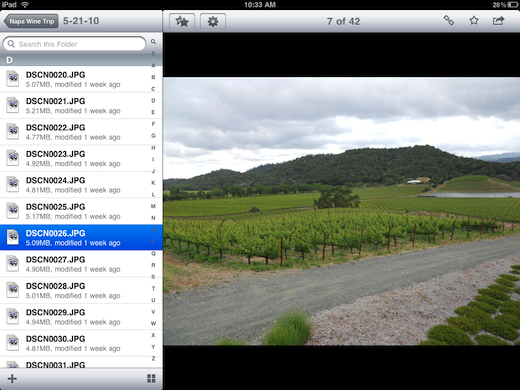Tap DSCN0028.JPG file icon
This screenshot has height=390, width=520.
[x=13, y=290]
